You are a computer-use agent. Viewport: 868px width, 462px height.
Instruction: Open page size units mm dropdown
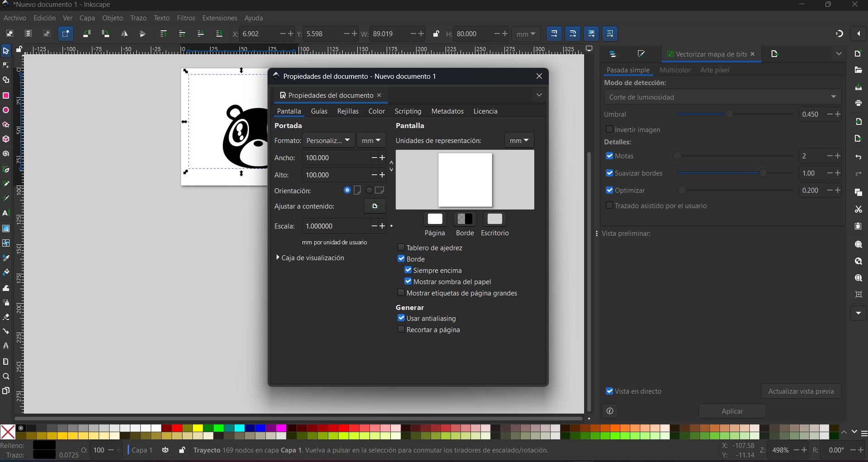coord(371,140)
